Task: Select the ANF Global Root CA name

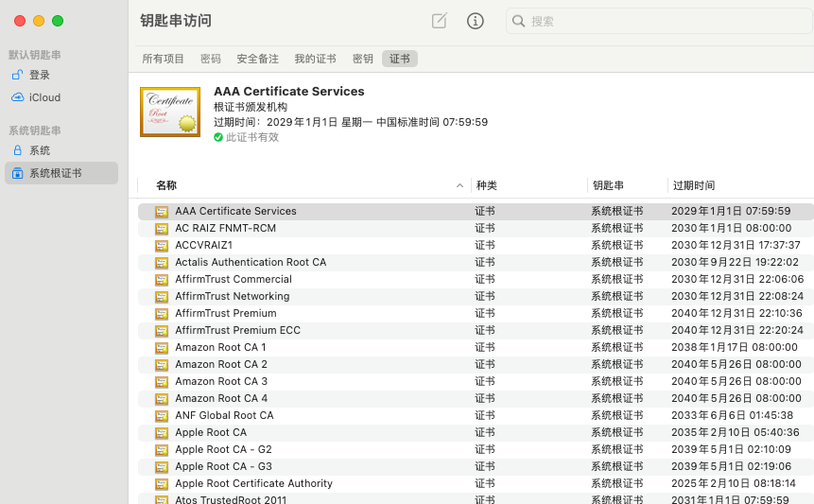Action: tap(224, 415)
